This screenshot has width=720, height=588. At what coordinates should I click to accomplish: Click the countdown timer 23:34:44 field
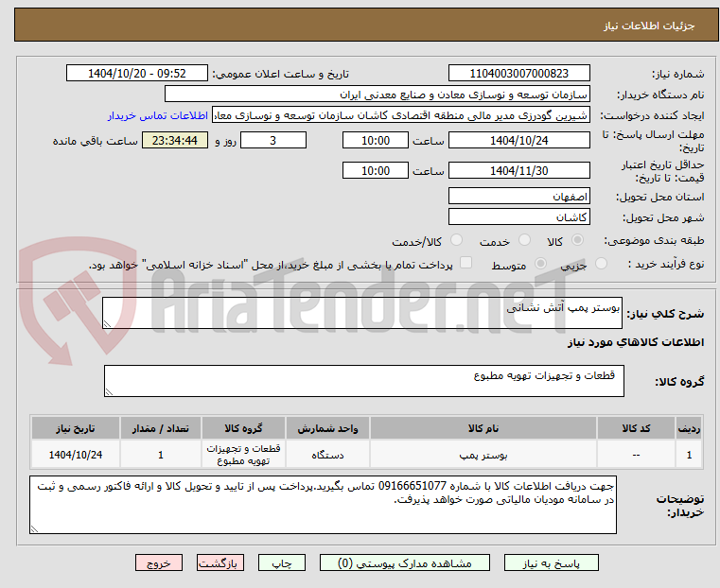coord(174,140)
